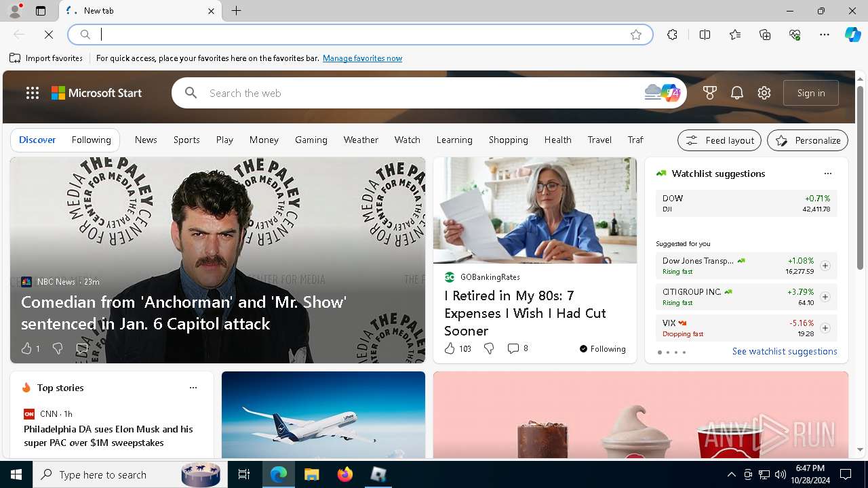Dislike the GOBankingRates article
Screen dimensions: 868x488
489,348
